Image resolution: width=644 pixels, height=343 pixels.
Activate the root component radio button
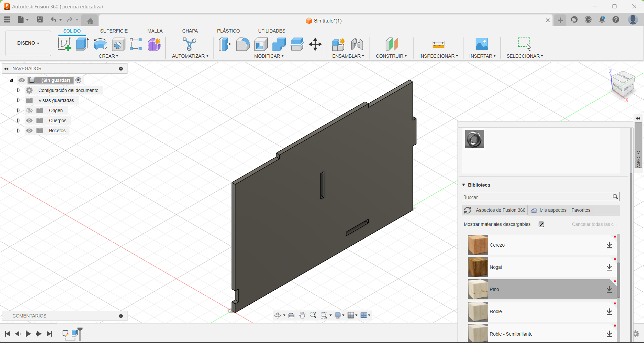point(78,80)
